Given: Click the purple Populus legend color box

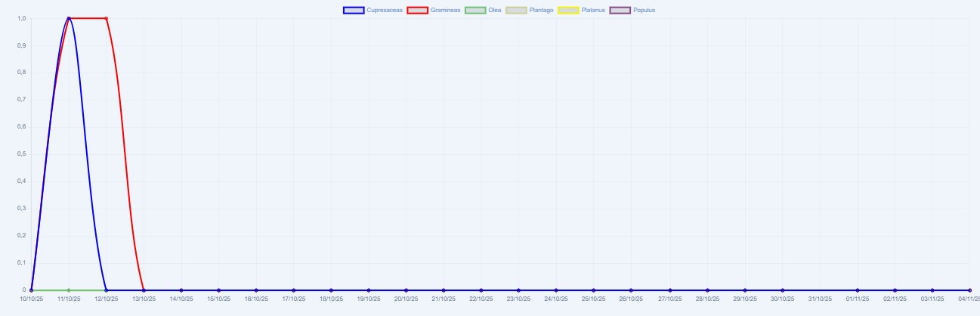Looking at the screenshot, I should (620, 10).
